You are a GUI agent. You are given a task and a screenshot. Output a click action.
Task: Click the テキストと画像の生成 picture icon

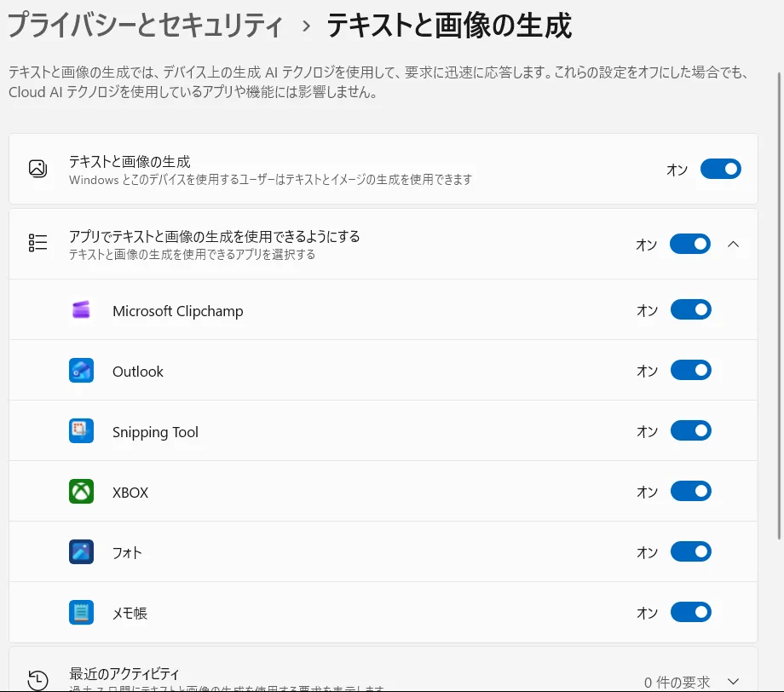(37, 169)
